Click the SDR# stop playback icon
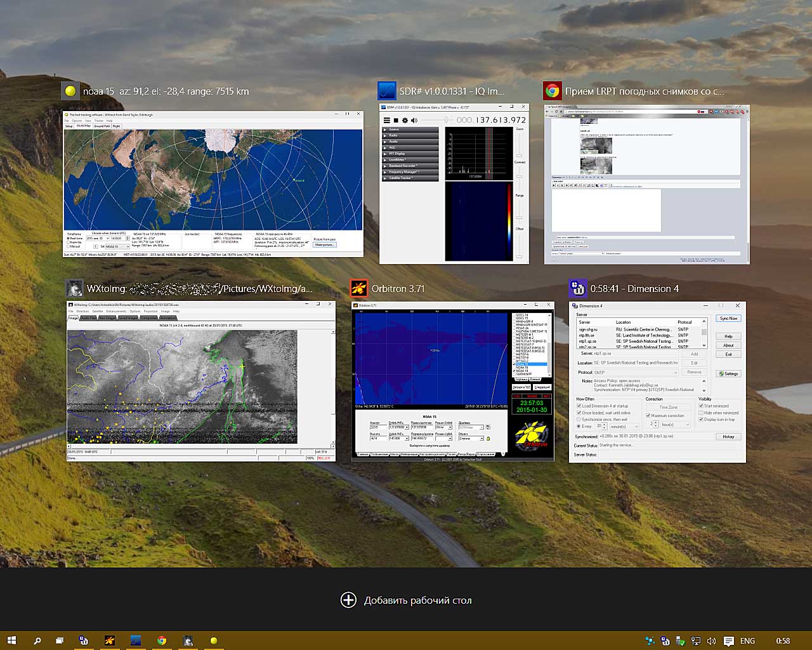812x650 pixels. click(396, 120)
